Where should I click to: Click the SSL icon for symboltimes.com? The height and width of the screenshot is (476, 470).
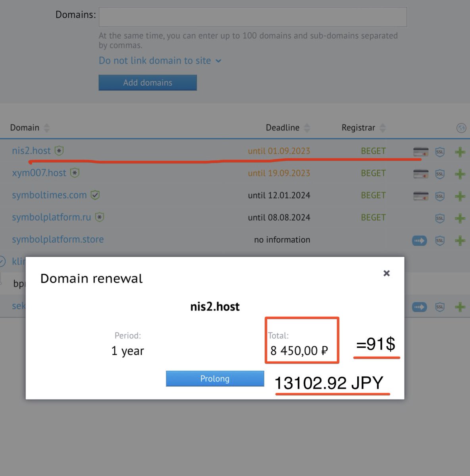tap(440, 196)
